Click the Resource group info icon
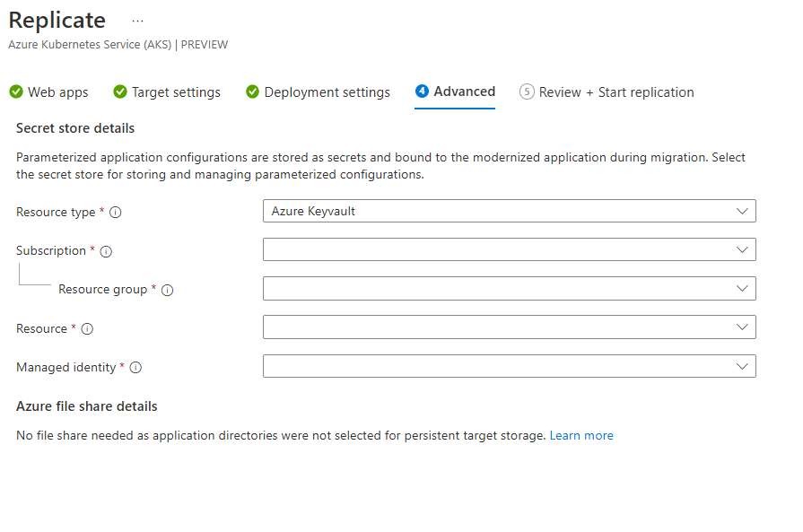The image size is (803, 532). tap(168, 291)
